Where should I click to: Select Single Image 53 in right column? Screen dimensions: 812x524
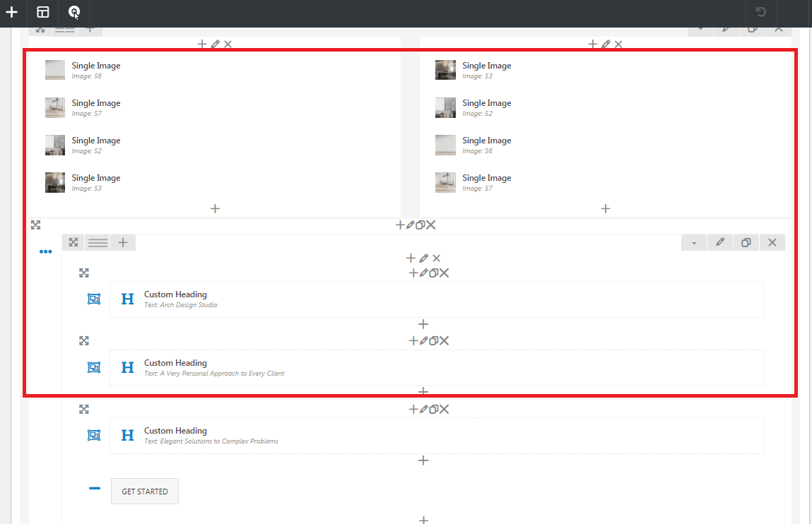[x=606, y=70]
